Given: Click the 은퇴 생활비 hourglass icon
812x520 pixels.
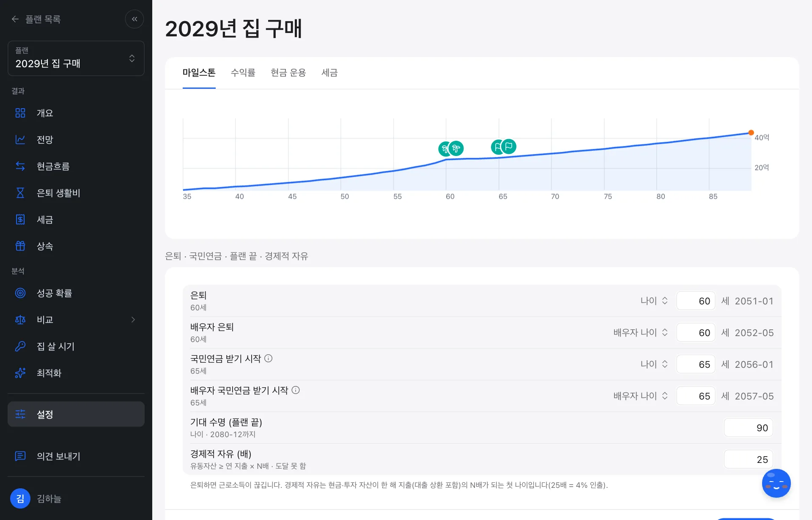Looking at the screenshot, I should [20, 193].
